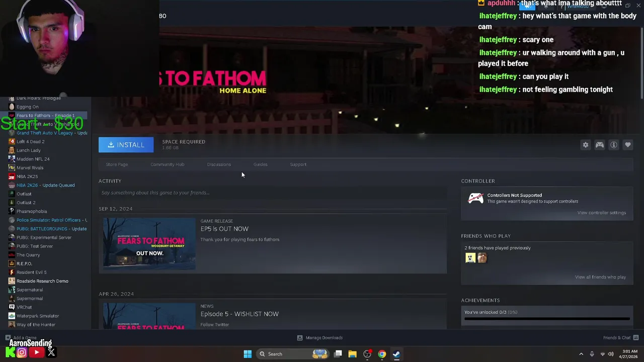Select Lunch Lady game icon
644x362 pixels.
point(12,150)
